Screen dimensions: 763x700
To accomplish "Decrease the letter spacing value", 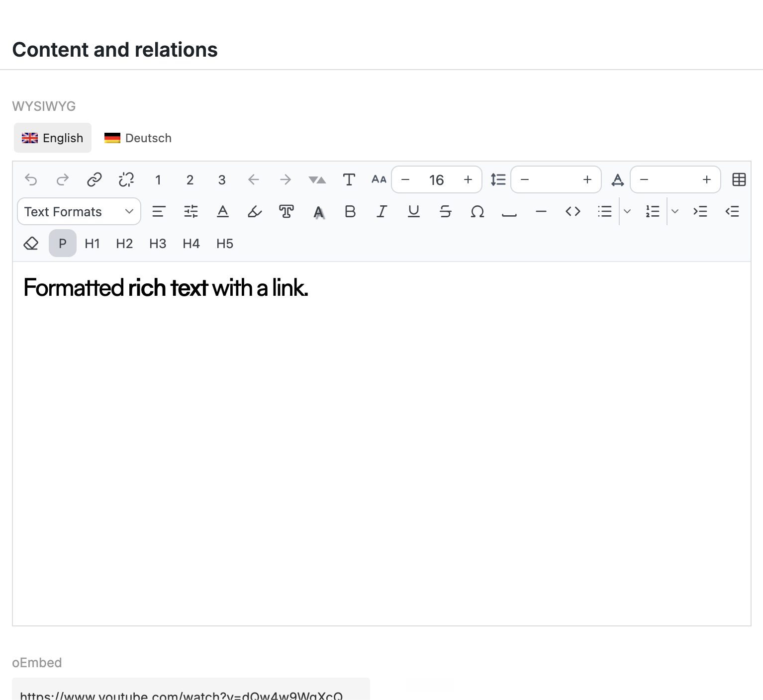I will 644,179.
